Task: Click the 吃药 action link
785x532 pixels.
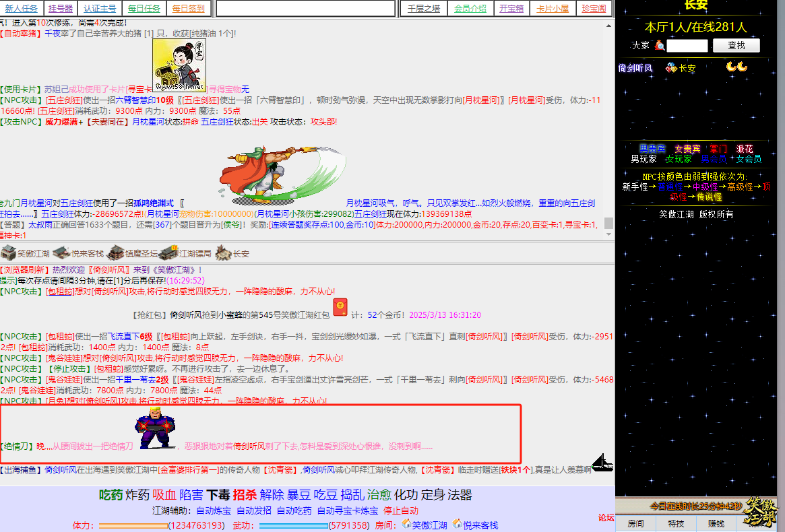Action: click(x=111, y=495)
